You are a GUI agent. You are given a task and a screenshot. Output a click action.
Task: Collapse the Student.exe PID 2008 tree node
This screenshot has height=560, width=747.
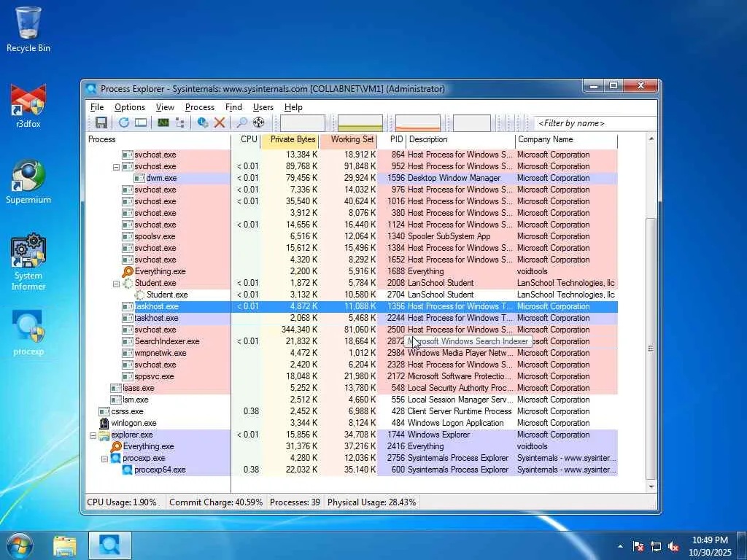116,284
